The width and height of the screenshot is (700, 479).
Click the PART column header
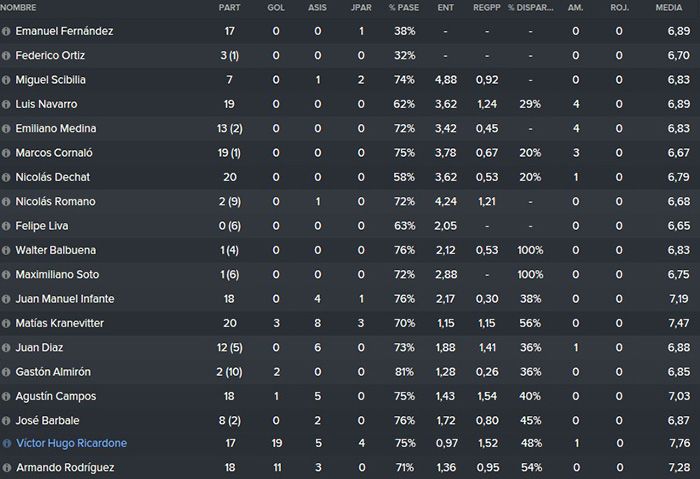pyautogui.click(x=229, y=8)
